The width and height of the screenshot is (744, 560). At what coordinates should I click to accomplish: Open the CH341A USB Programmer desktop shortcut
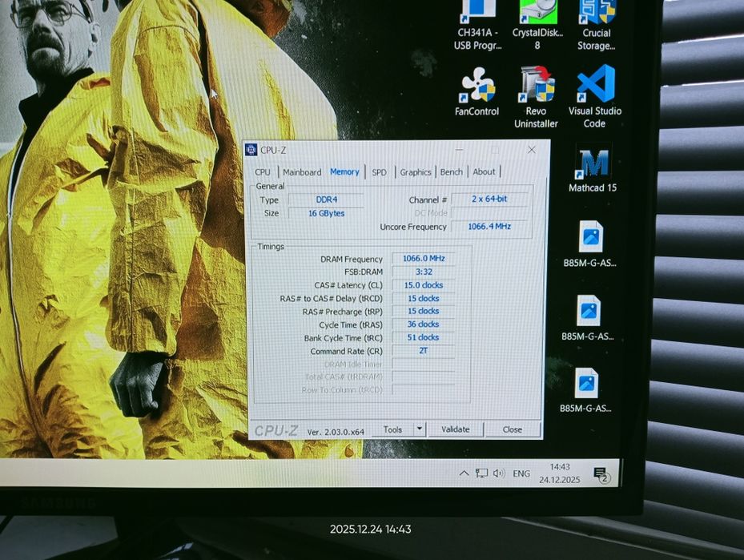[x=478, y=25]
